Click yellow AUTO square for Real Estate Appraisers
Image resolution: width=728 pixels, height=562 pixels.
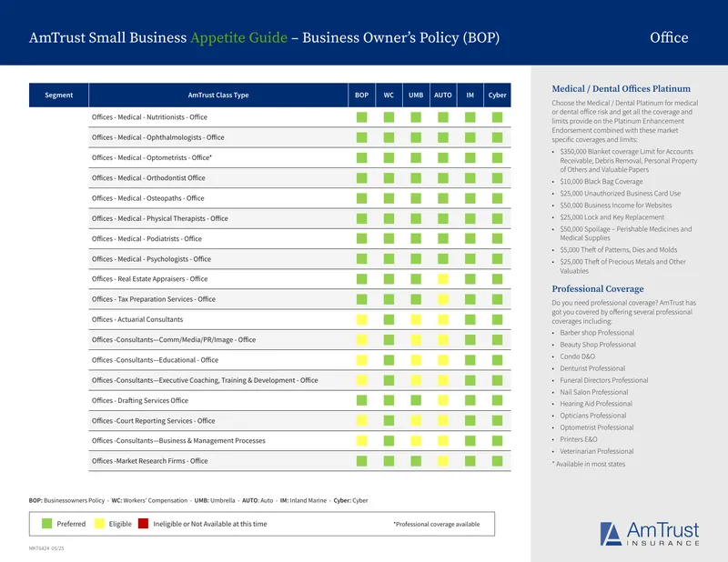443,279
